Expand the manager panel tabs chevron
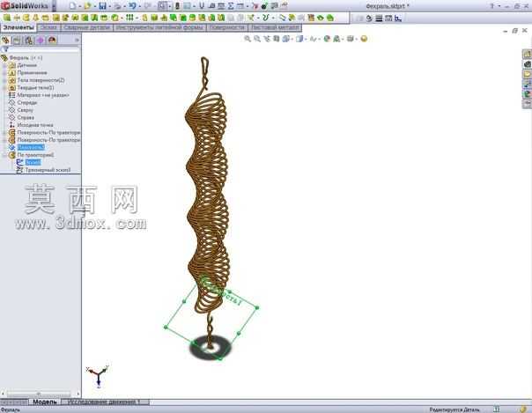The height and width of the screenshot is (413, 532). (x=77, y=41)
